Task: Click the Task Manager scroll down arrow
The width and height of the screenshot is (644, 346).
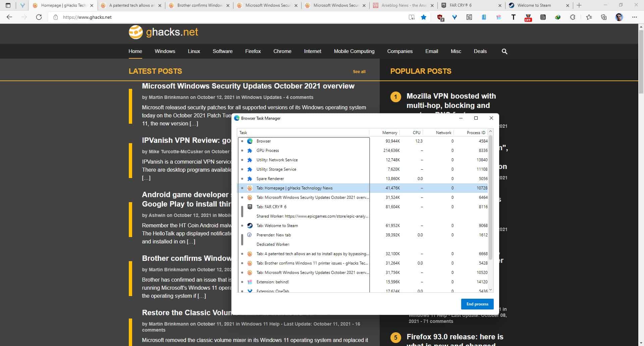Action: tap(491, 290)
